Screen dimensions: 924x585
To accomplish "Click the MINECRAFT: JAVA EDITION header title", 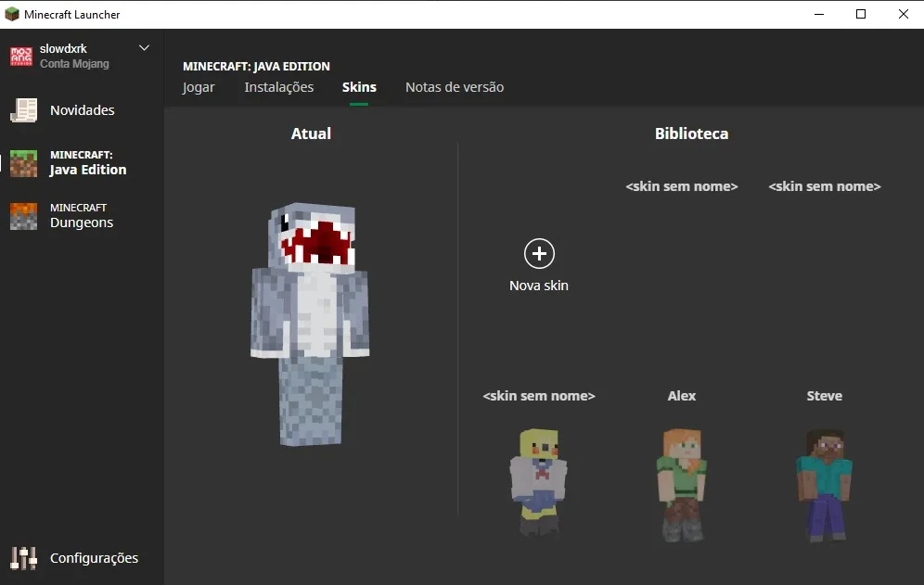I will [x=256, y=67].
